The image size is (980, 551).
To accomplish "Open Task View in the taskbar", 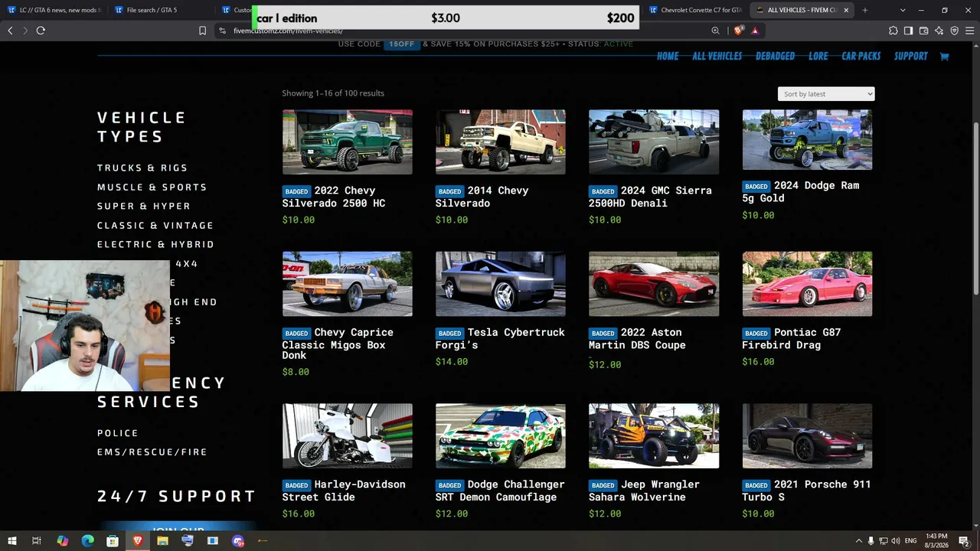I will point(36,541).
